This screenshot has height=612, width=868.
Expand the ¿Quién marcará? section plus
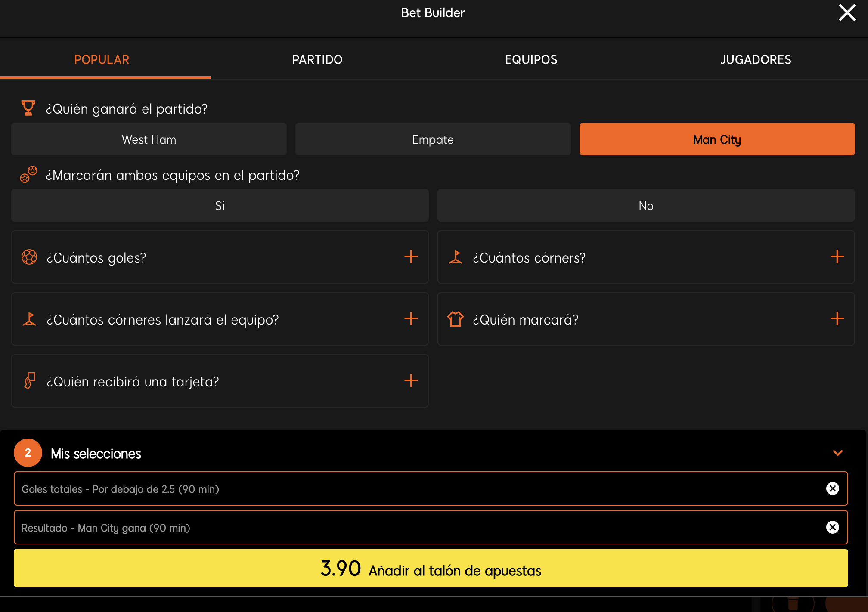pyautogui.click(x=837, y=319)
